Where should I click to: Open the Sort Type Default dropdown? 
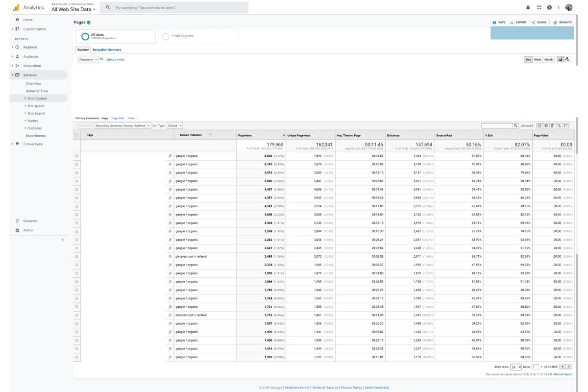174,126
